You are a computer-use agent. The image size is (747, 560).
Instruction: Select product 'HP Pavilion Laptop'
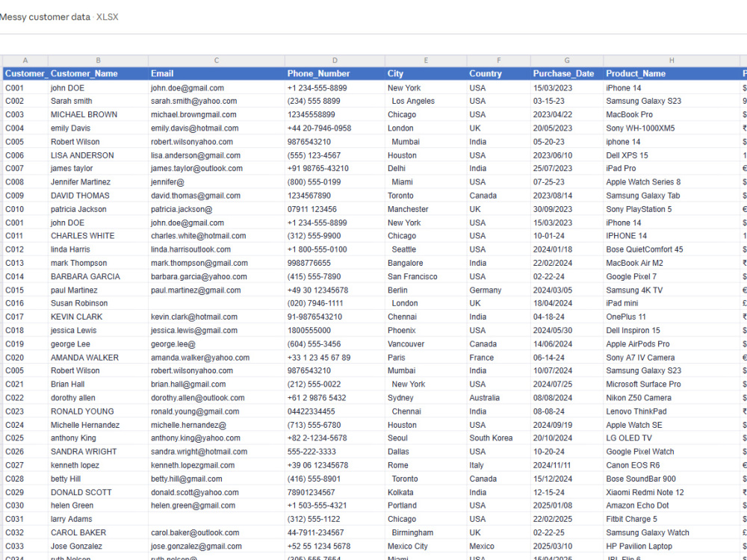(x=672, y=547)
